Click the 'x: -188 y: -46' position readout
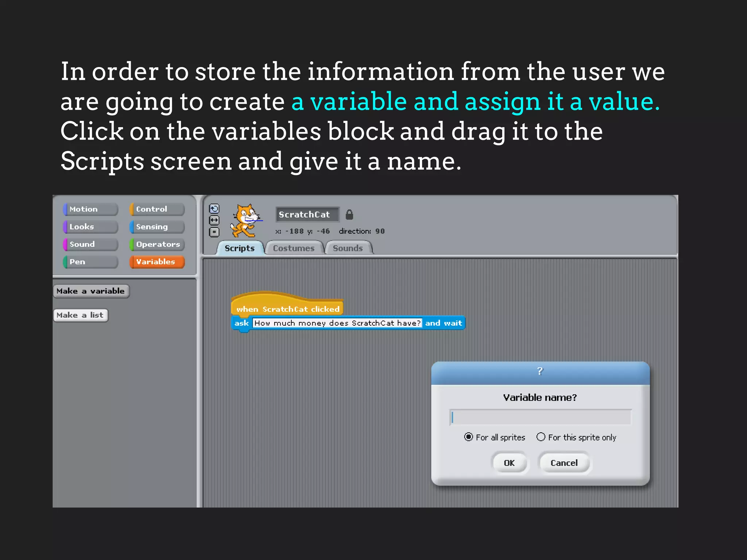Image resolution: width=747 pixels, height=560 pixels. tap(302, 231)
